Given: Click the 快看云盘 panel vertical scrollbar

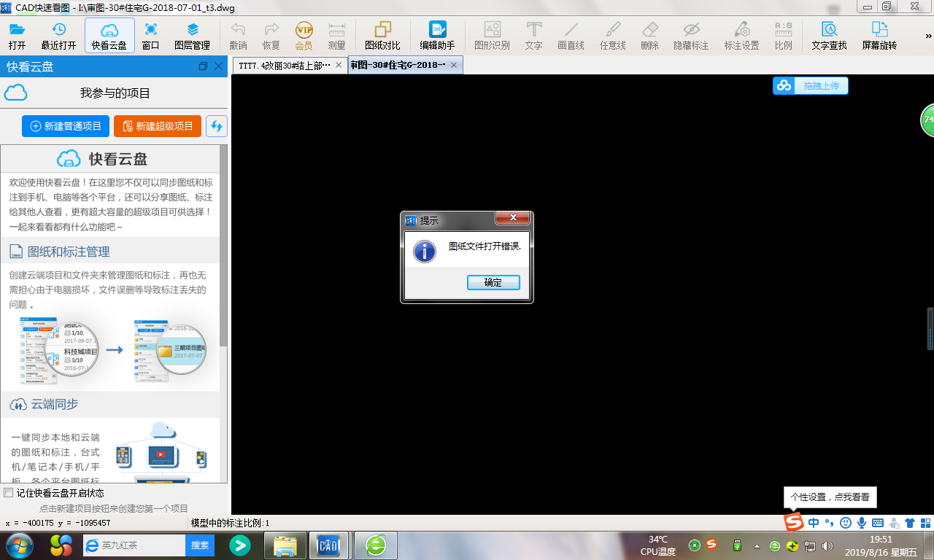Looking at the screenshot, I should click(x=223, y=245).
